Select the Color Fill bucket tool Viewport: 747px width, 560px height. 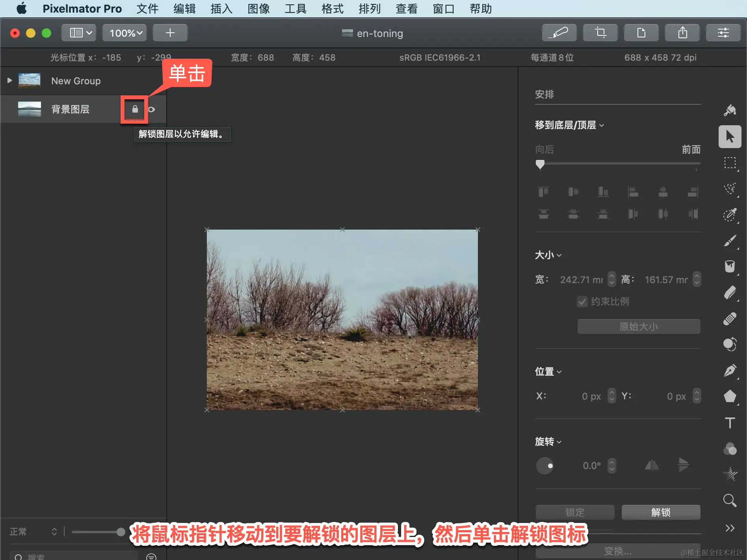[x=730, y=267]
